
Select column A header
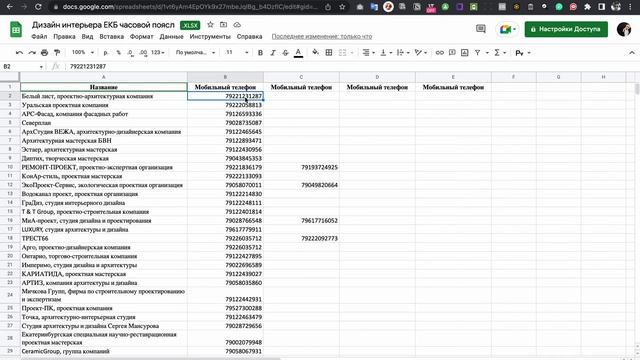pos(104,77)
